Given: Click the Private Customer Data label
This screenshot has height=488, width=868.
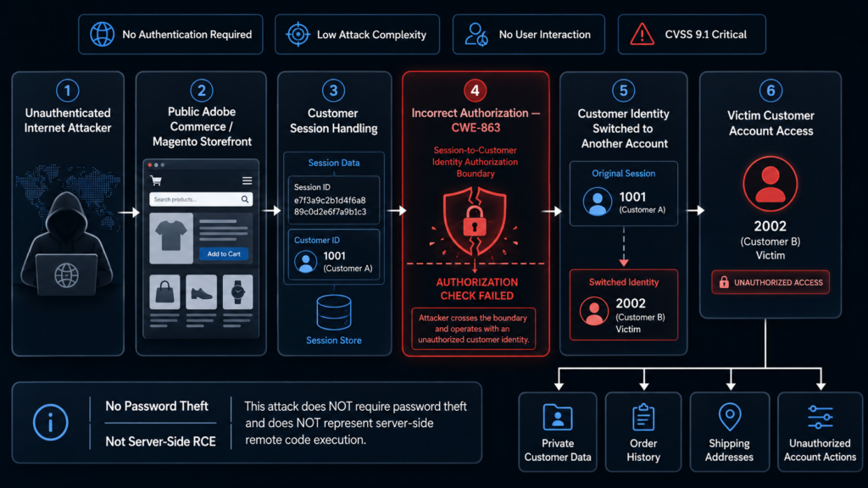Looking at the screenshot, I should (558, 451).
